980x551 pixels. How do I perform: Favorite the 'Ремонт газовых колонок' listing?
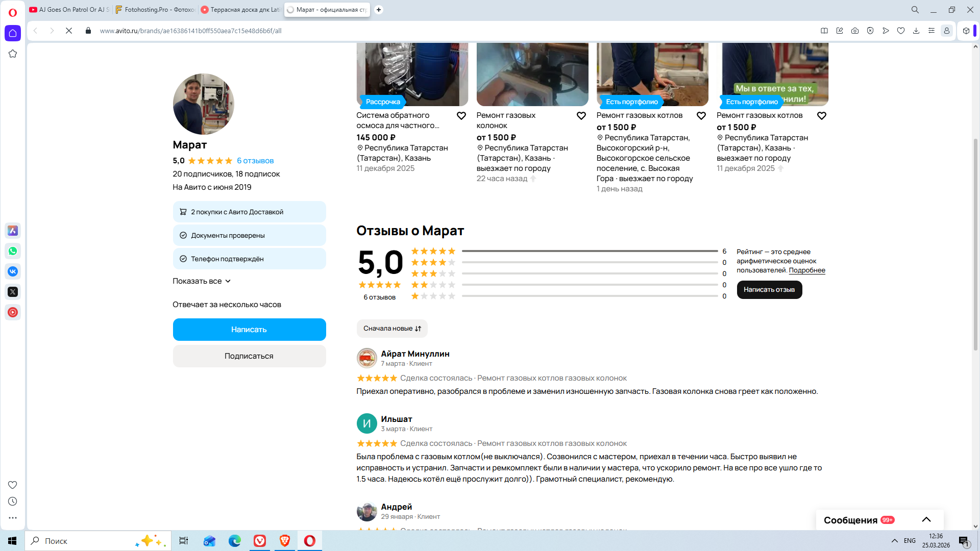[x=581, y=116]
